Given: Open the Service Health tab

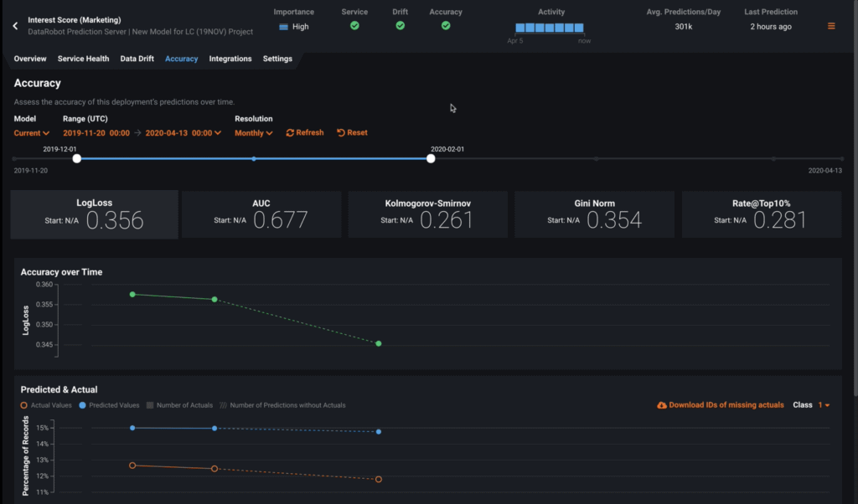Looking at the screenshot, I should pyautogui.click(x=83, y=59).
